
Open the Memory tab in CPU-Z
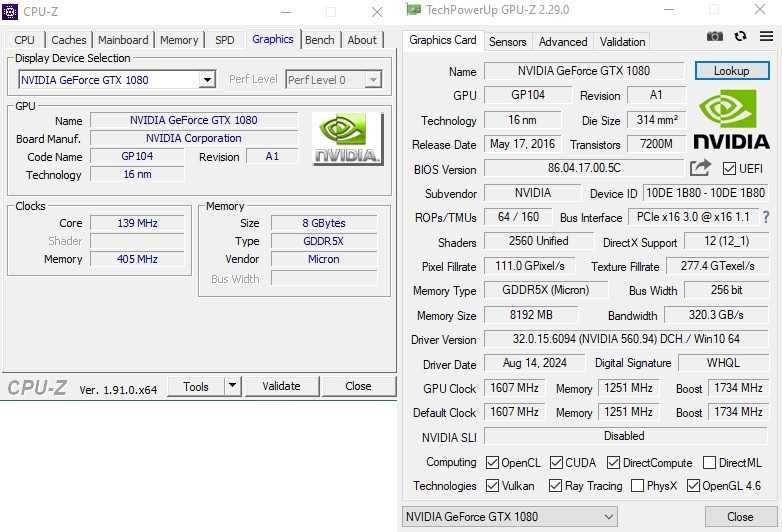tap(179, 40)
